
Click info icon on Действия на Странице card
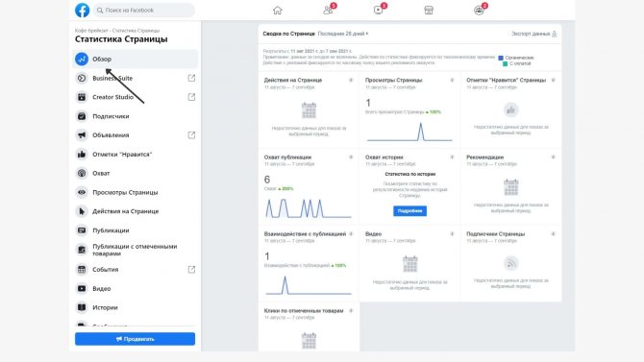point(351,80)
